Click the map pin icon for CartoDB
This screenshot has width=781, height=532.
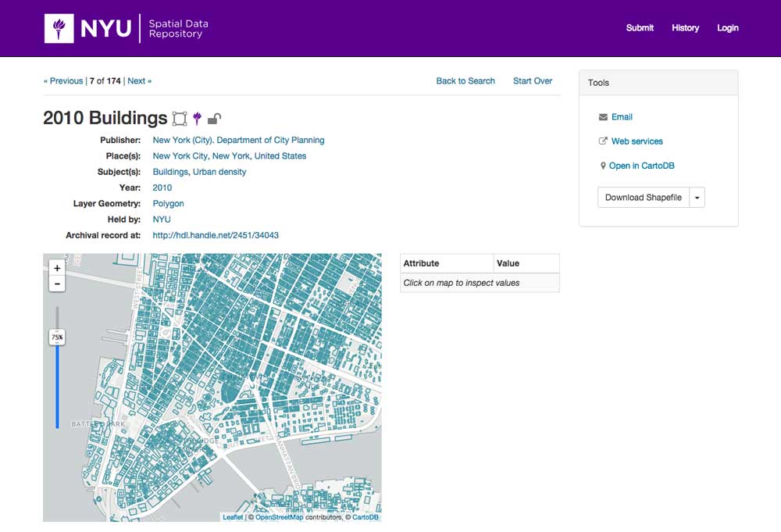pyautogui.click(x=603, y=166)
